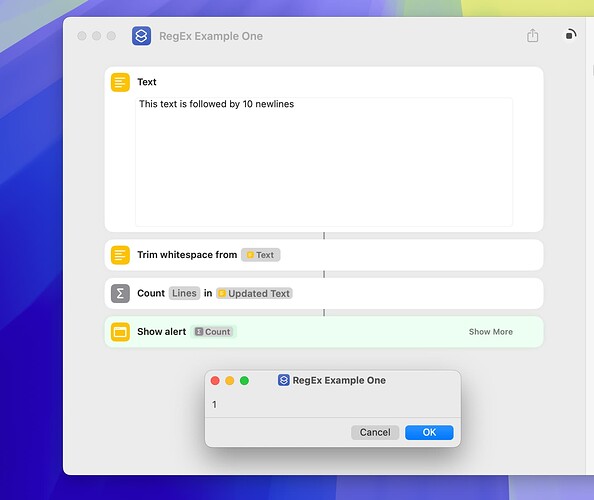The image size is (594, 500).
Task: Open the Share button in toolbar
Action: pos(533,36)
